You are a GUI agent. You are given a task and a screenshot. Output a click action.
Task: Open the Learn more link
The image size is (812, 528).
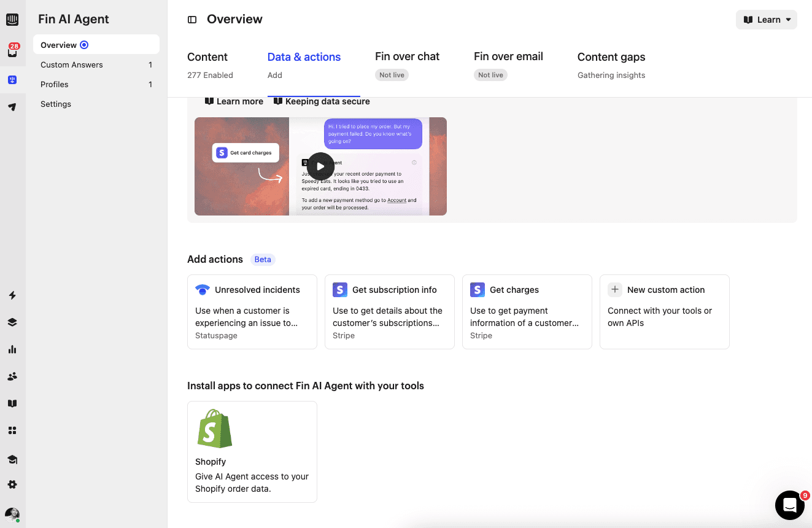coord(234,101)
